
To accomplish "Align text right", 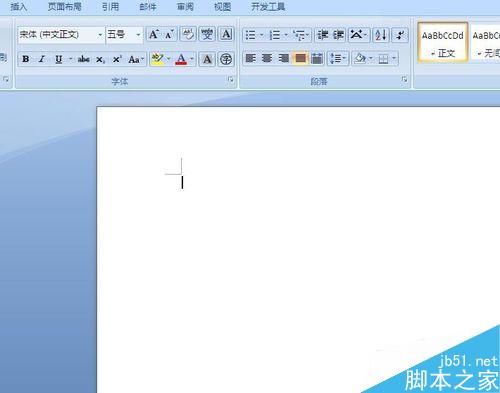I will coord(283,59).
